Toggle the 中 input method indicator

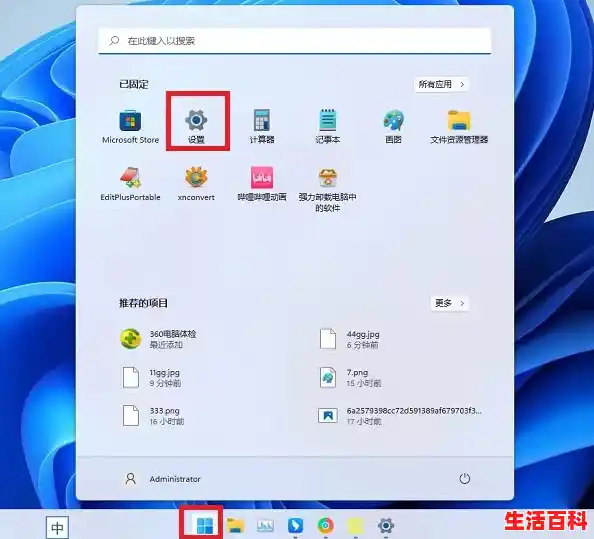pyautogui.click(x=57, y=528)
